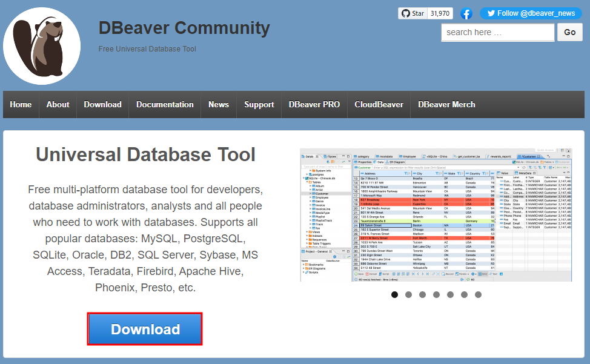The width and height of the screenshot is (590, 364).
Task: Open the News menu item
Action: point(219,105)
